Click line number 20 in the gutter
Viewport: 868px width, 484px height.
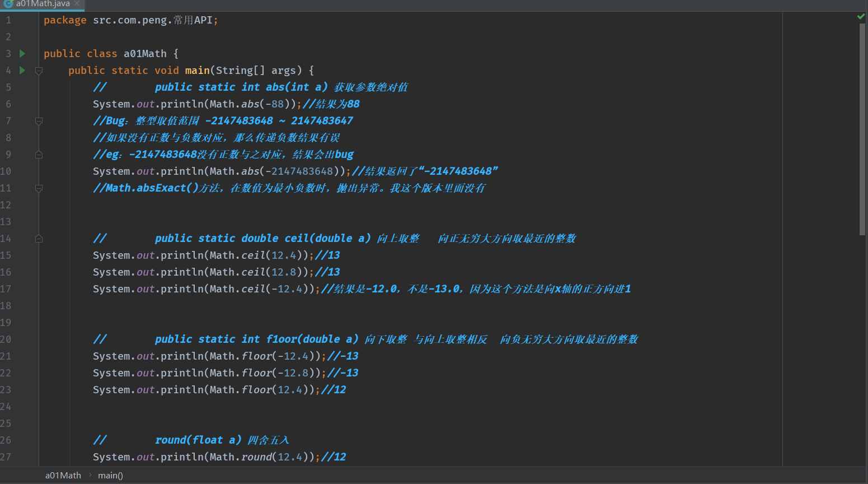point(6,339)
